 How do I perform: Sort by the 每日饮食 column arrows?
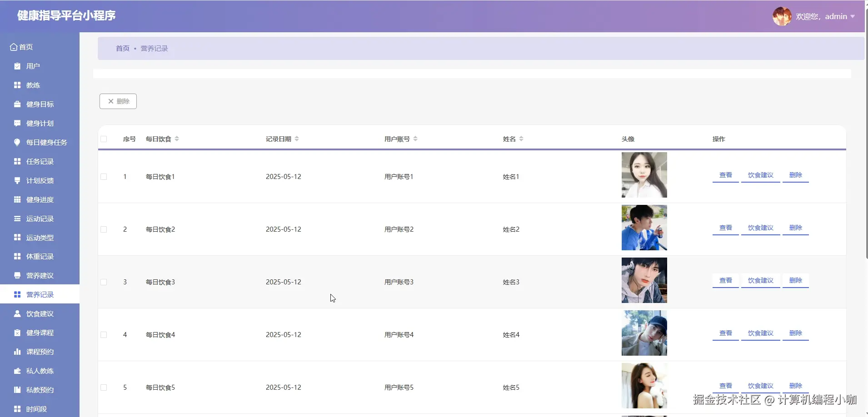tap(177, 139)
